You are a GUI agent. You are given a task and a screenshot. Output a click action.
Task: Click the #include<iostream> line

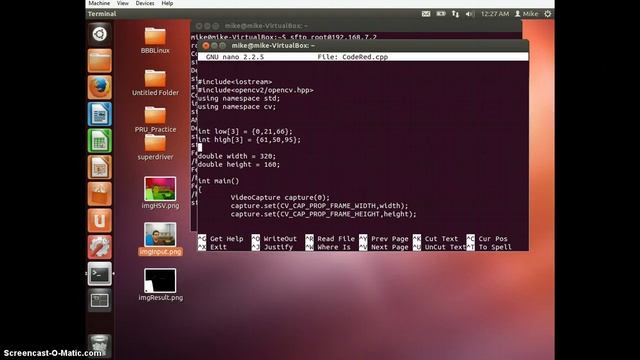click(235, 82)
